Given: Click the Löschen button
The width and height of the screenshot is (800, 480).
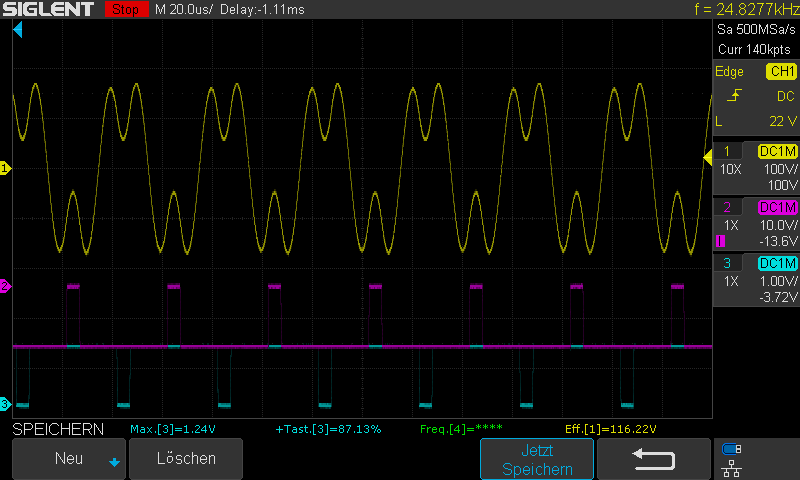Looking at the screenshot, I should click(x=186, y=459).
